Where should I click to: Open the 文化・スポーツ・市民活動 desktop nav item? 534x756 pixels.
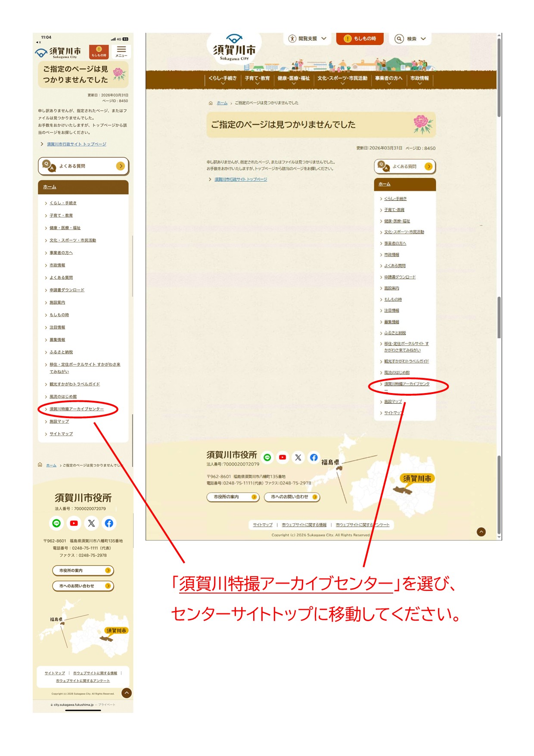[342, 78]
